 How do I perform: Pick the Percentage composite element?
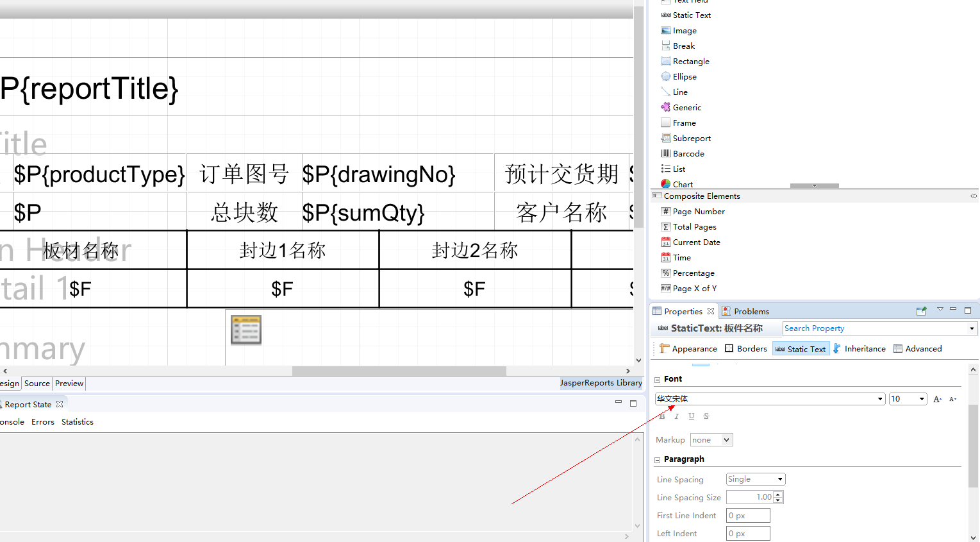(688, 273)
